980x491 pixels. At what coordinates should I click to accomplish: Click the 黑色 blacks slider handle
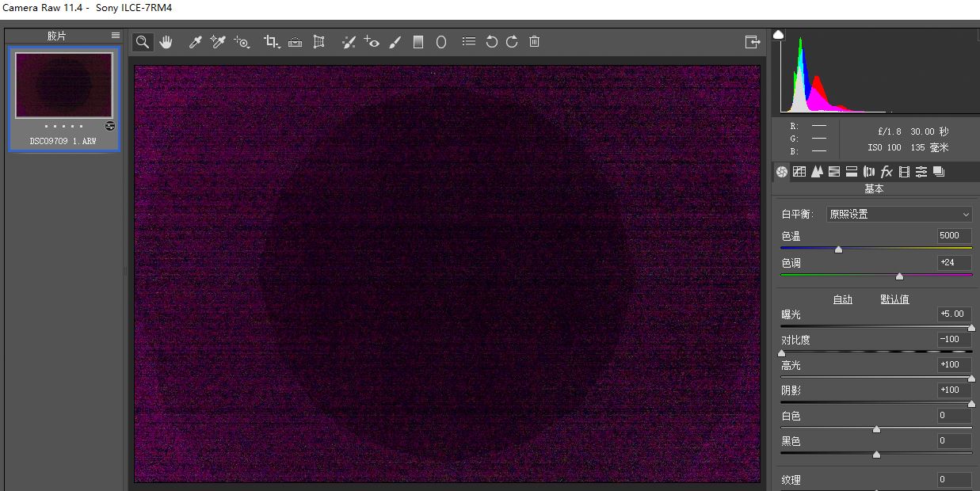coord(876,454)
